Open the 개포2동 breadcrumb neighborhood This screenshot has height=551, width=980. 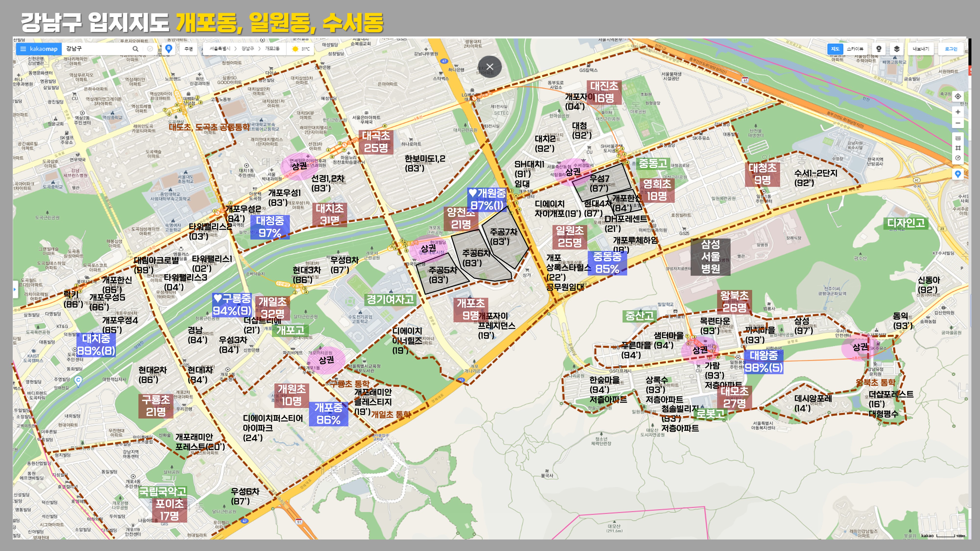(272, 49)
